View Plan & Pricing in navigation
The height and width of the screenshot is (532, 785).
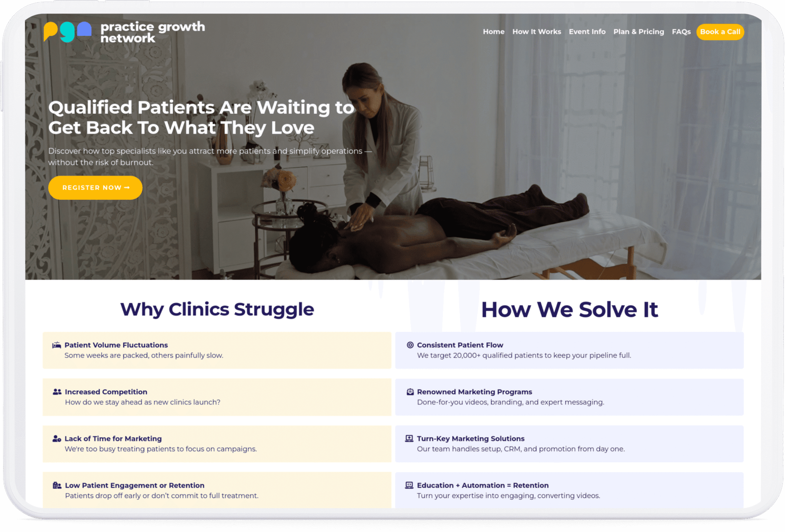pyautogui.click(x=639, y=32)
